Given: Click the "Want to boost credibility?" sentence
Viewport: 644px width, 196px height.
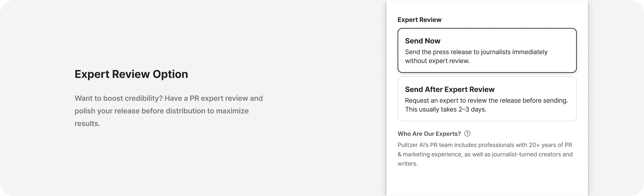Looking at the screenshot, I should [119, 98].
